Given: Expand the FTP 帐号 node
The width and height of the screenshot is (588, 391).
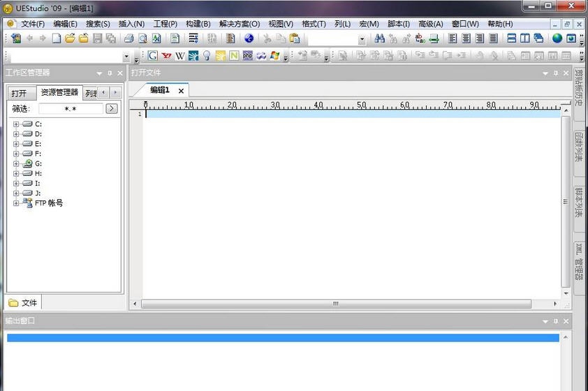Looking at the screenshot, I should coord(16,203).
